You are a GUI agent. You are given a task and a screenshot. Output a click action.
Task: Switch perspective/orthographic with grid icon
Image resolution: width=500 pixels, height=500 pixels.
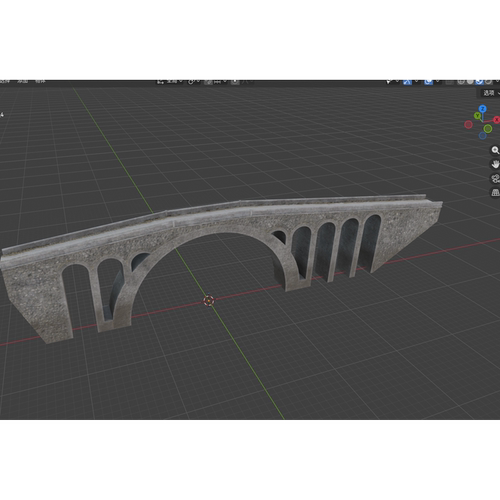(x=495, y=192)
